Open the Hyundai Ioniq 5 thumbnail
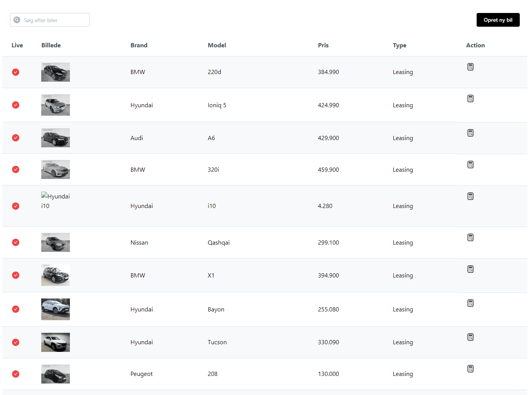Viewport: 532px width, 395px height. click(x=55, y=105)
